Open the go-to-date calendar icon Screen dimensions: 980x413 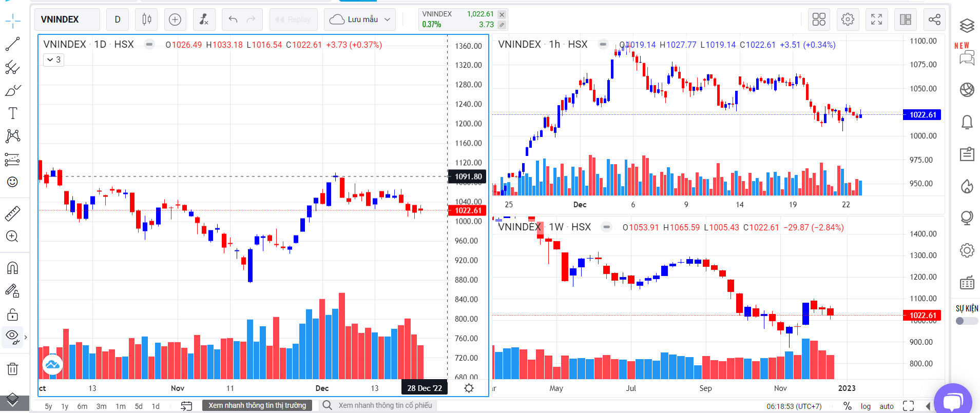pos(186,406)
